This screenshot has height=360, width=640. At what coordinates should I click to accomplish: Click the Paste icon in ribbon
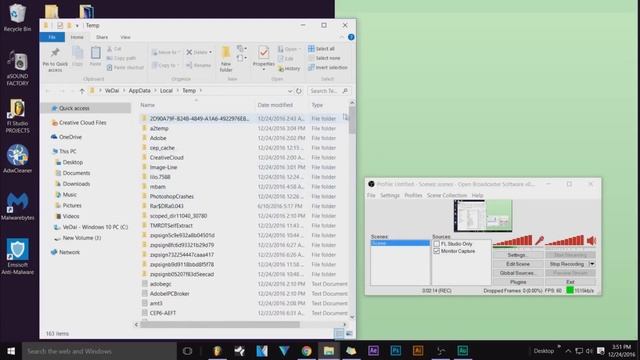coord(96,53)
